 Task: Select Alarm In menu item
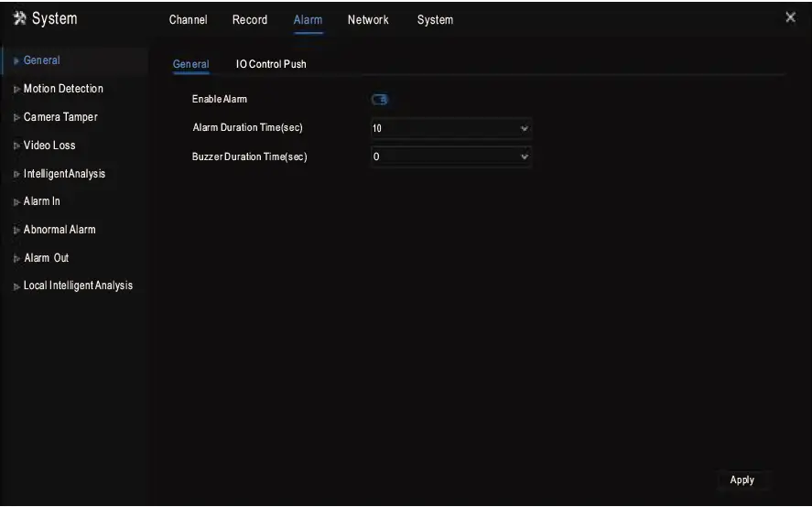(41, 201)
